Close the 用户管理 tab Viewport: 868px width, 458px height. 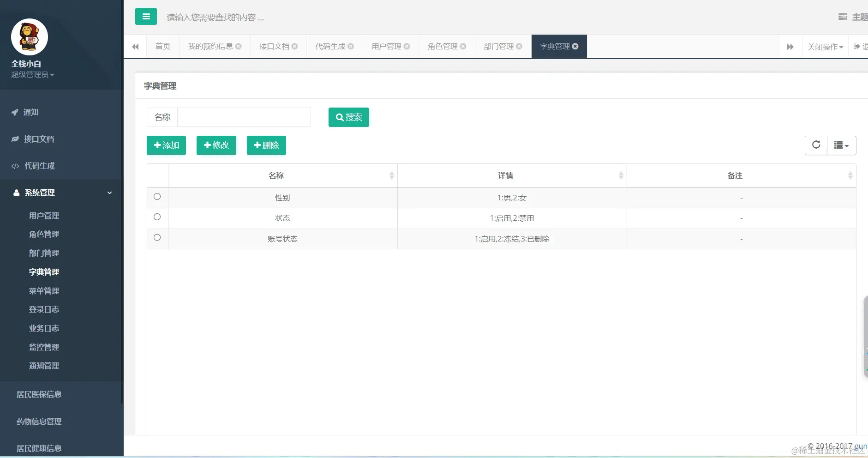(407, 46)
